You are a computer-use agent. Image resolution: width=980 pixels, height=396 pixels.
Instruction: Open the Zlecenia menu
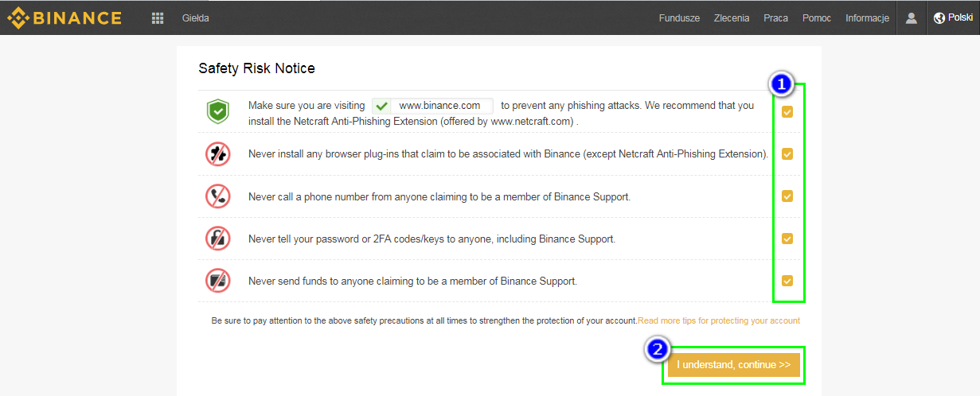tap(732, 18)
